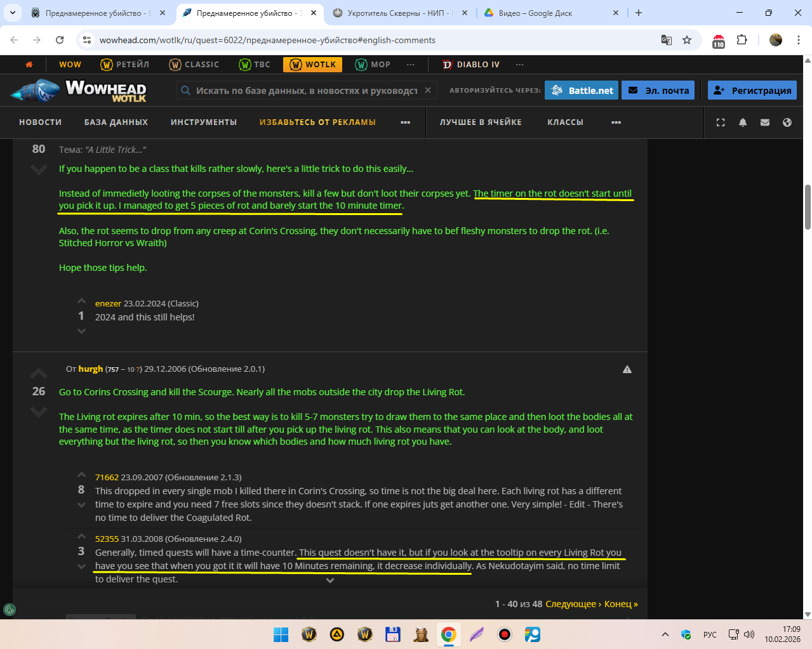Upvote enezer's reply comment
This screenshot has height=649, width=812.
(x=81, y=301)
